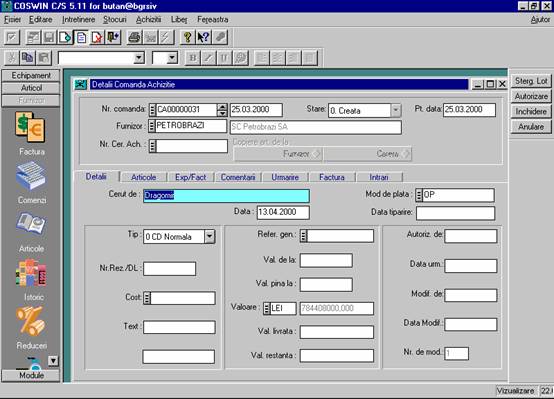Click the Inchidere button
The height and width of the screenshot is (399, 554).
531,111
